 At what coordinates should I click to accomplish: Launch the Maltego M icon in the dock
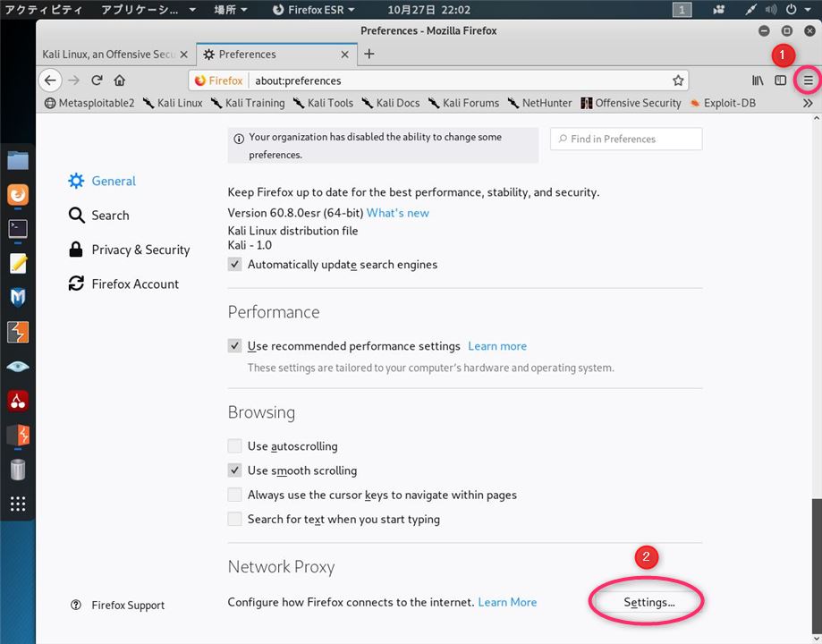coord(18,297)
